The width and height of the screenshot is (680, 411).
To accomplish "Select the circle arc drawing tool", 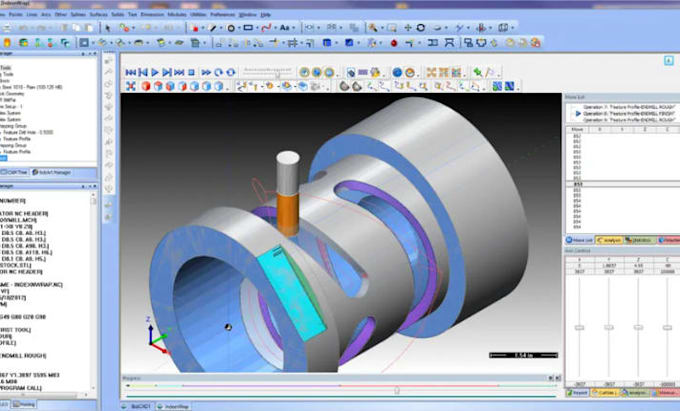I will pos(231,28).
